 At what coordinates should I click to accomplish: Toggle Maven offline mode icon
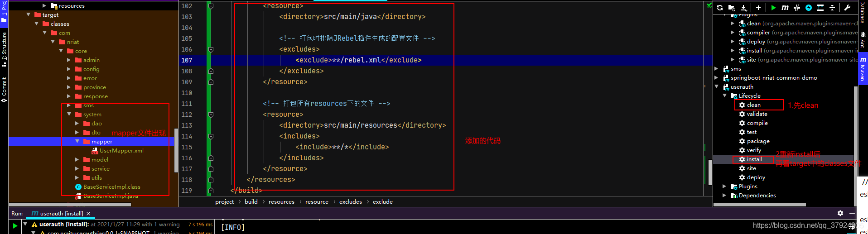(x=809, y=8)
